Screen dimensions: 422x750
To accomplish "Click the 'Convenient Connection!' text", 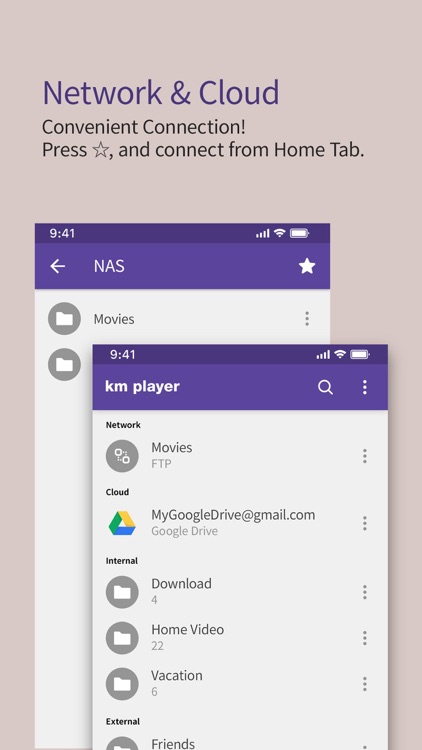I will [x=144, y=127].
